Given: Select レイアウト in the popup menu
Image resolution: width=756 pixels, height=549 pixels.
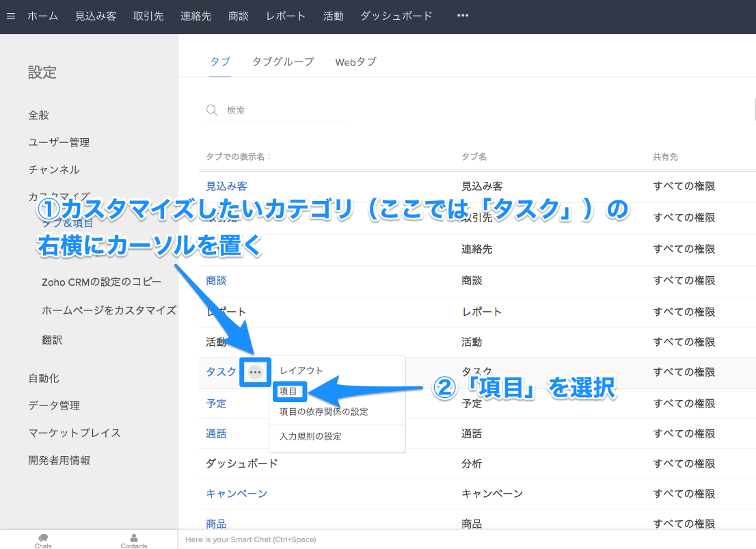Looking at the screenshot, I should (x=301, y=371).
